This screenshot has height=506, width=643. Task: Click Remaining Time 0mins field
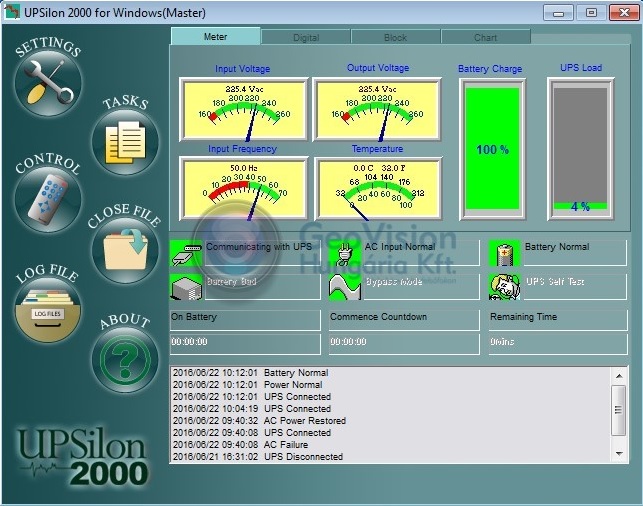click(x=558, y=344)
